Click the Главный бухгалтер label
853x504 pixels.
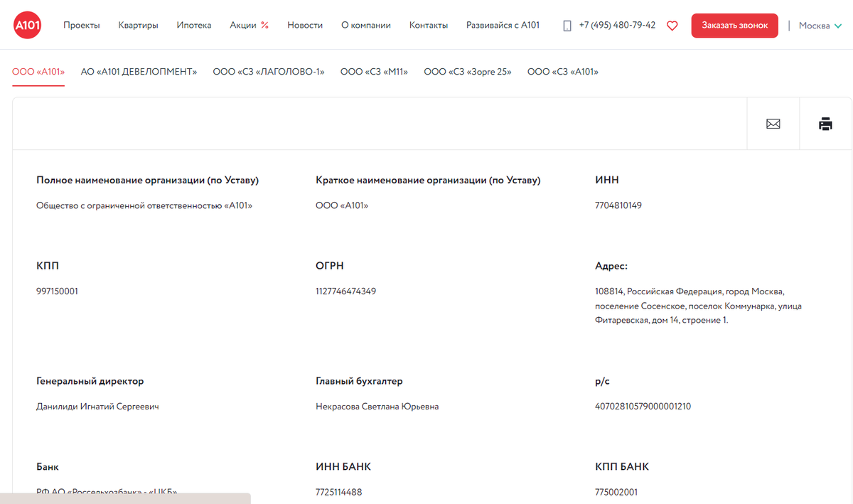click(x=359, y=381)
